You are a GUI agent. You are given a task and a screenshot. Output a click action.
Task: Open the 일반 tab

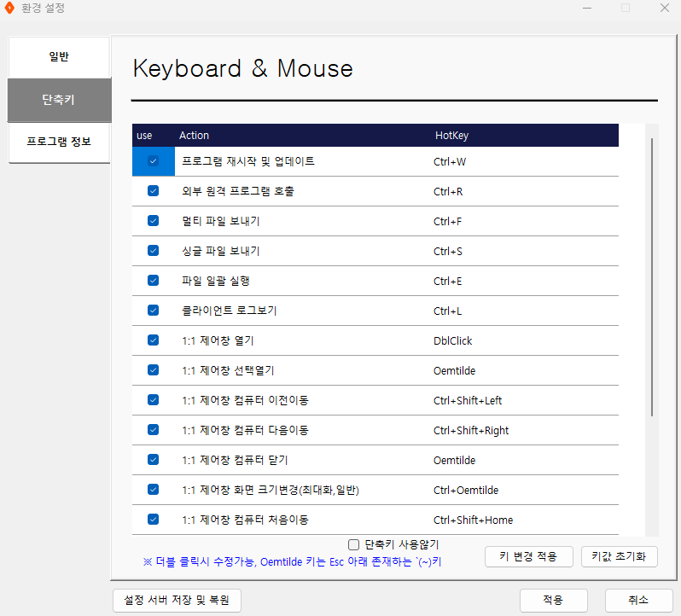pos(59,57)
